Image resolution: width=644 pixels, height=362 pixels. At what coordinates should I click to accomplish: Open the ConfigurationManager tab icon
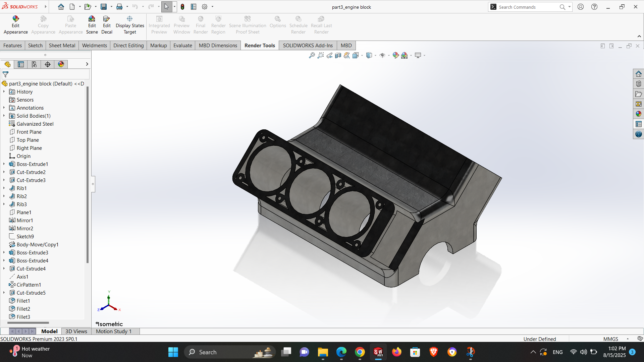[34, 64]
